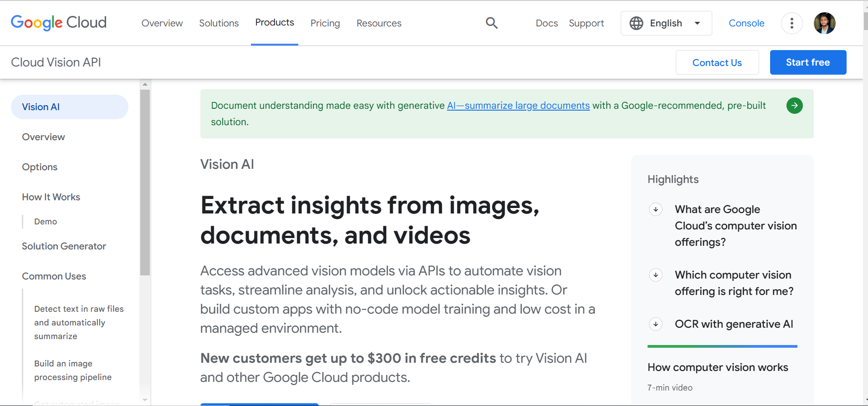Viewport: 868px width, 406px height.
Task: Open 'How computer vision works' video item
Action: pos(718,367)
